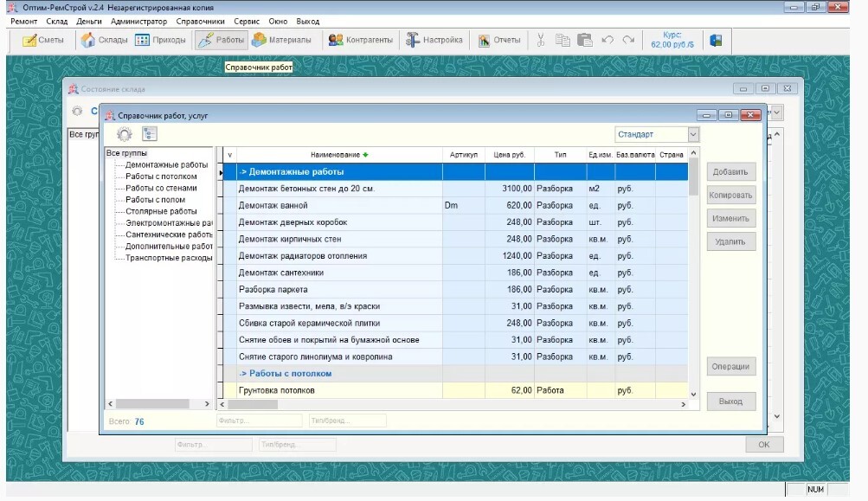
Task: Open Контрагенты from the toolbar
Action: point(360,40)
